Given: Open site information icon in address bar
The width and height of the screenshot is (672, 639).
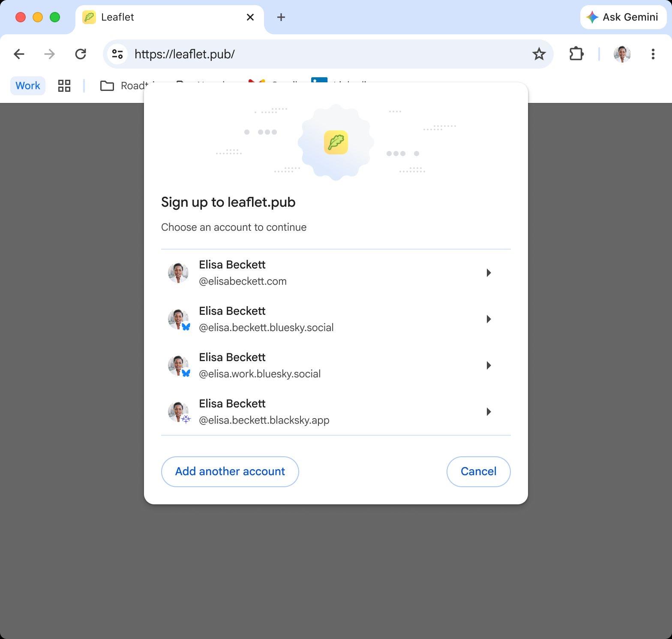Looking at the screenshot, I should pyautogui.click(x=117, y=54).
